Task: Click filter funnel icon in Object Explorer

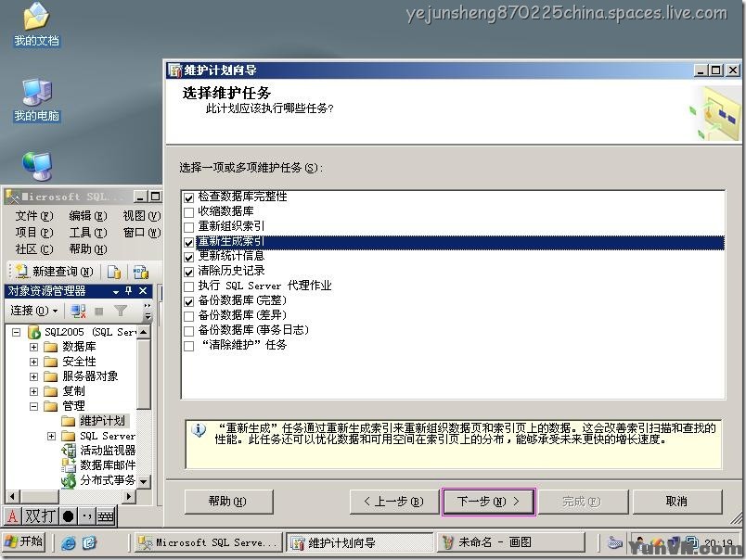Action: 121,311
